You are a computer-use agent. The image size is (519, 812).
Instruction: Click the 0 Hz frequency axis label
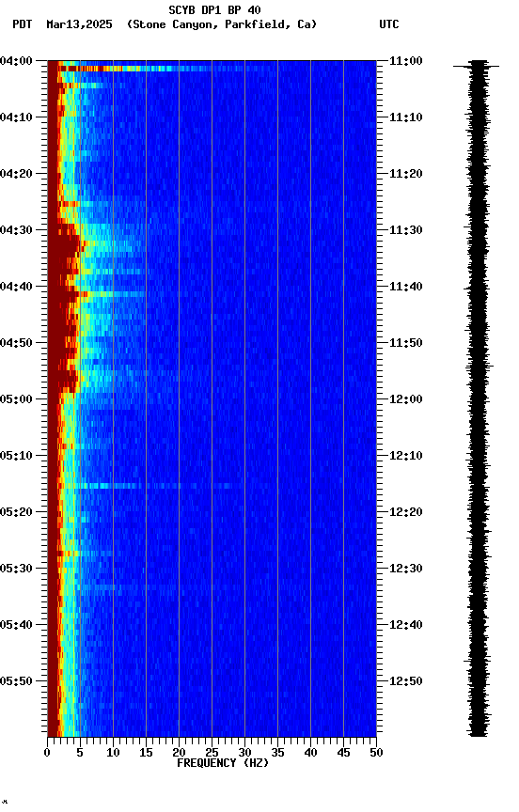pos(47,753)
